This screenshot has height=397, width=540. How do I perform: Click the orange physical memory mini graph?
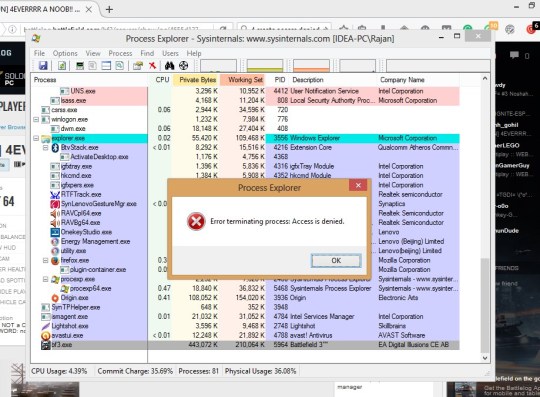point(311,65)
